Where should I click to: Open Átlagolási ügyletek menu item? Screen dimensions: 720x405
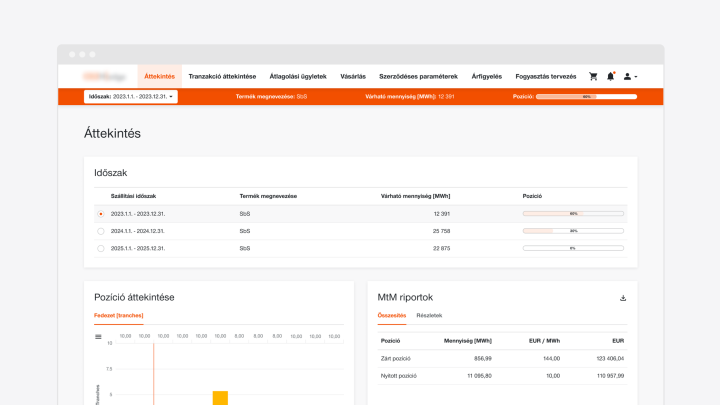[298, 77]
